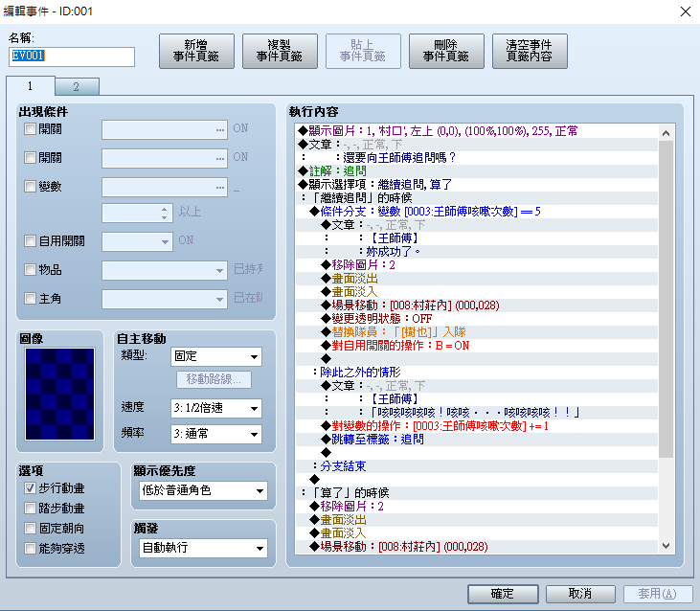
Task: Click 清空事件頁籤內容 button
Action: coord(530,51)
